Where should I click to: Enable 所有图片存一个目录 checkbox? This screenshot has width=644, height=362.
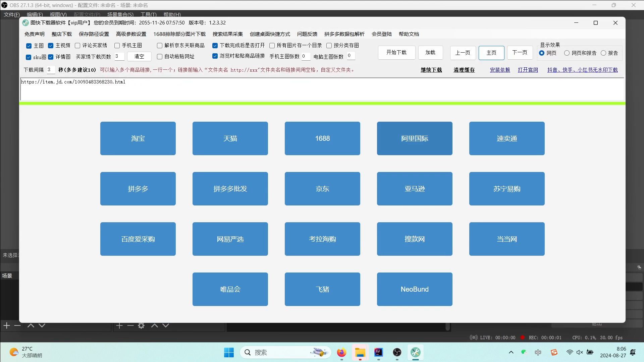[272, 46]
